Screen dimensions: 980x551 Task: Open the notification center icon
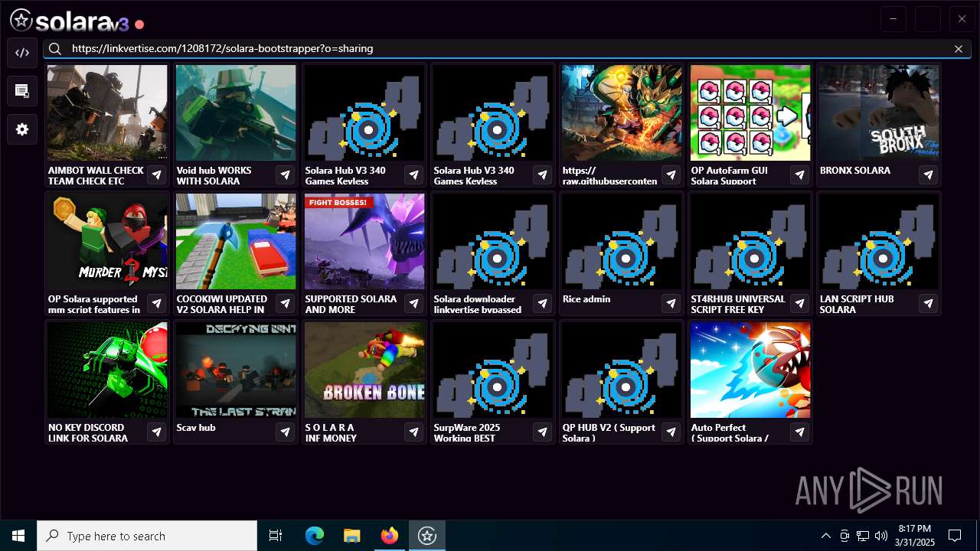[x=955, y=536]
